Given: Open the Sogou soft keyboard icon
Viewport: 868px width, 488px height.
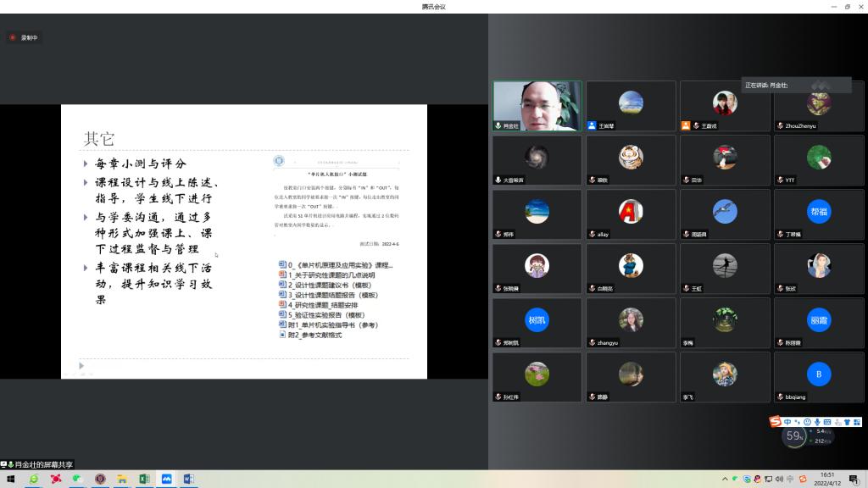Looking at the screenshot, I should 826,422.
